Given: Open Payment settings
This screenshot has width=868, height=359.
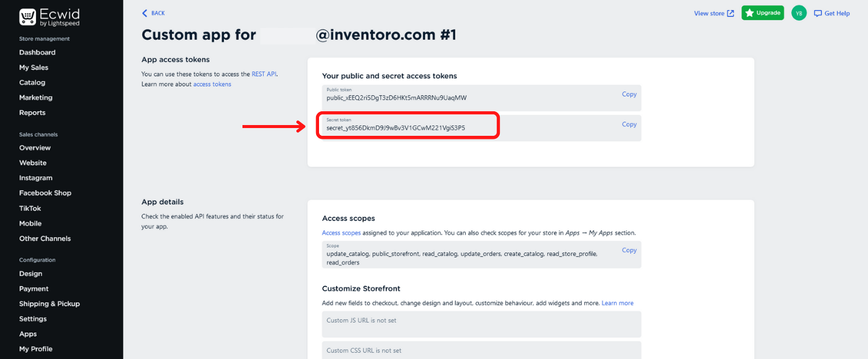Looking at the screenshot, I should (x=34, y=288).
